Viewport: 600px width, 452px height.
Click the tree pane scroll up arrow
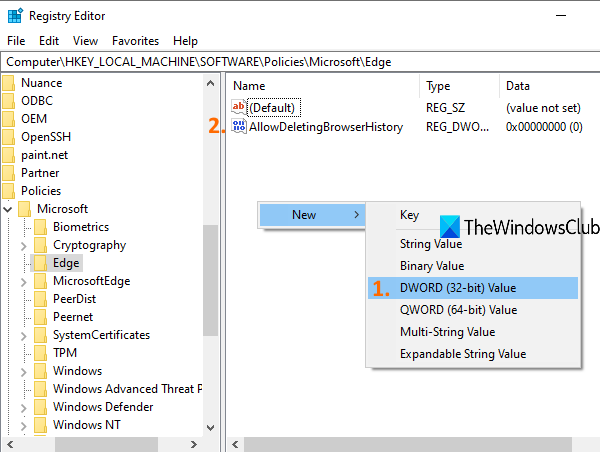click(x=210, y=83)
